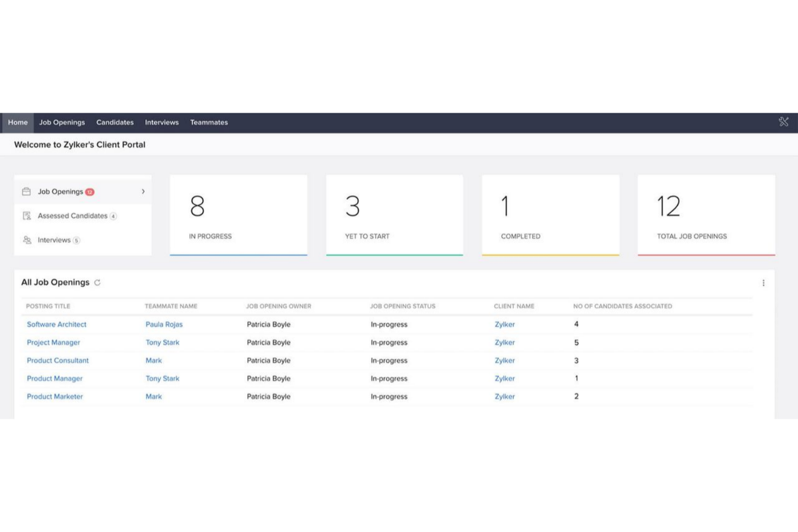Click the yellow progress bar under Completed
This screenshot has height=532, width=798.
550,253
